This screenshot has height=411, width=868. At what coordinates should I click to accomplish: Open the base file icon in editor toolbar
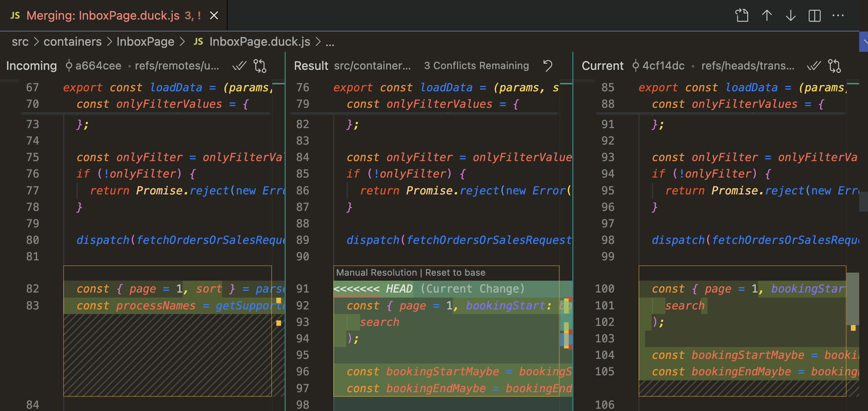pos(742,16)
